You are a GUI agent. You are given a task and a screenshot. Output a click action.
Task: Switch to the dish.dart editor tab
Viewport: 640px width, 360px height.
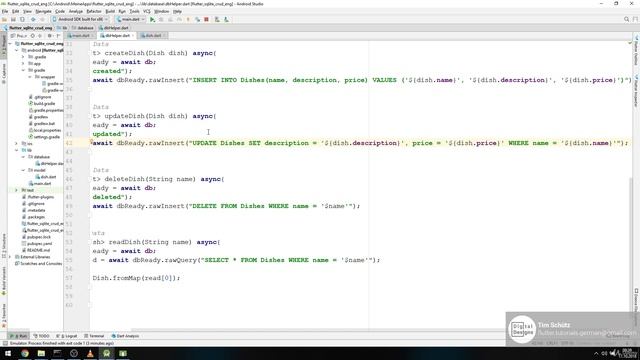(x=153, y=36)
